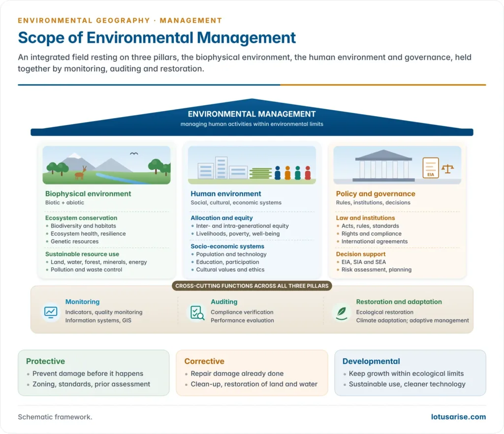This screenshot has height=434, width=504.
Task: Click 'International agreements' bullet
Action: pyautogui.click(x=375, y=241)
